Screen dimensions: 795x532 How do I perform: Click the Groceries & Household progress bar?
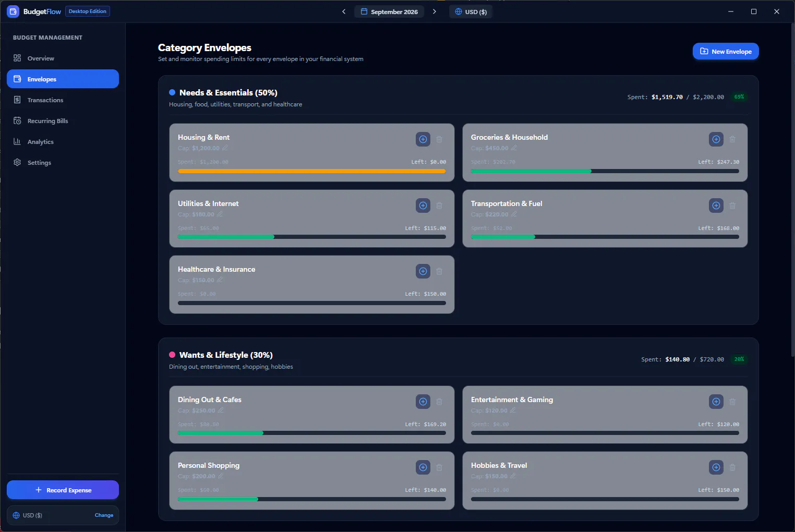pos(605,171)
